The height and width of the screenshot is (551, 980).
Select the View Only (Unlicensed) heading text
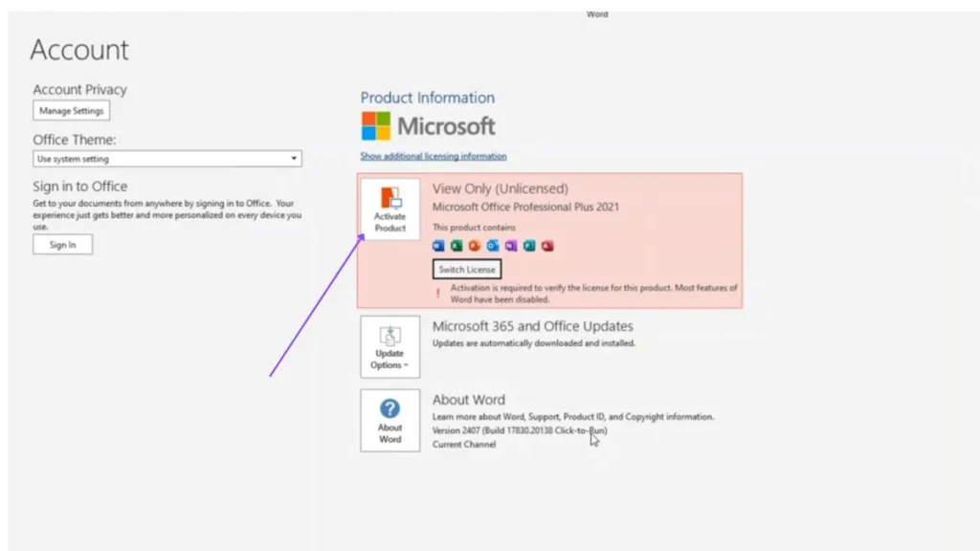500,188
